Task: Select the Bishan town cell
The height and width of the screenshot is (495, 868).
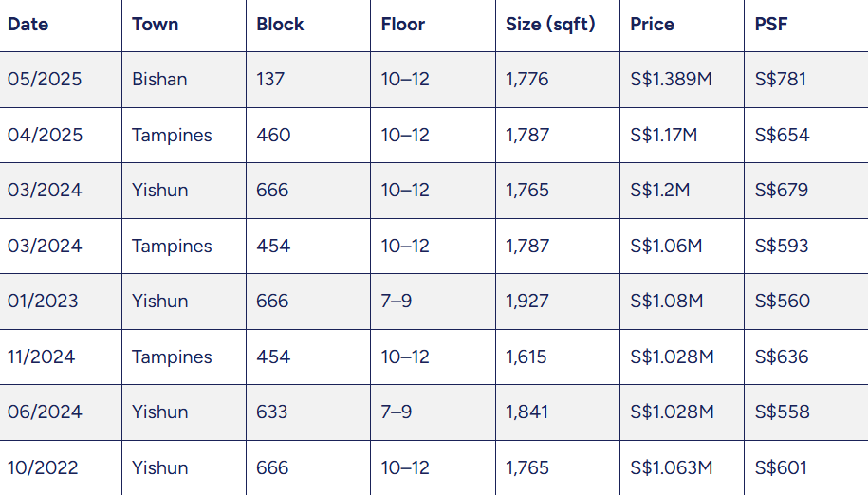Action: coord(159,80)
